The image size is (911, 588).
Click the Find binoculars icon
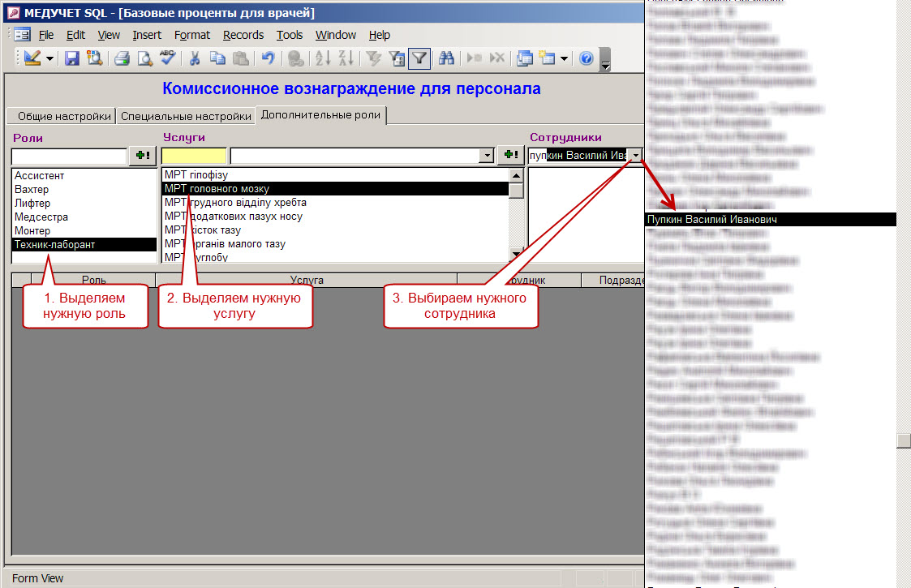446,58
